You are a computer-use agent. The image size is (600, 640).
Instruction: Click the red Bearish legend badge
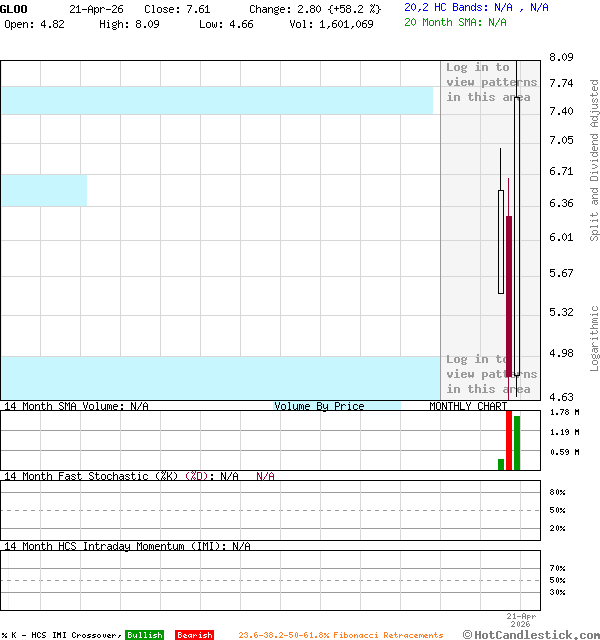tap(194, 635)
